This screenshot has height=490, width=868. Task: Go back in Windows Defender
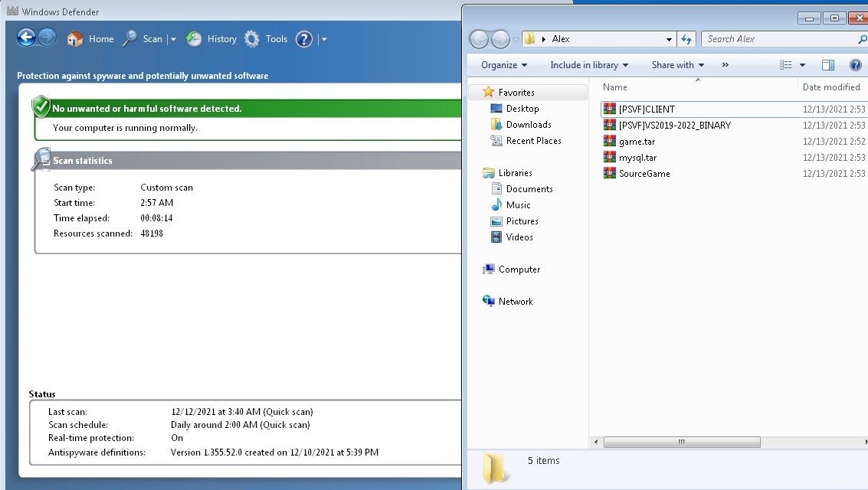[x=26, y=38]
